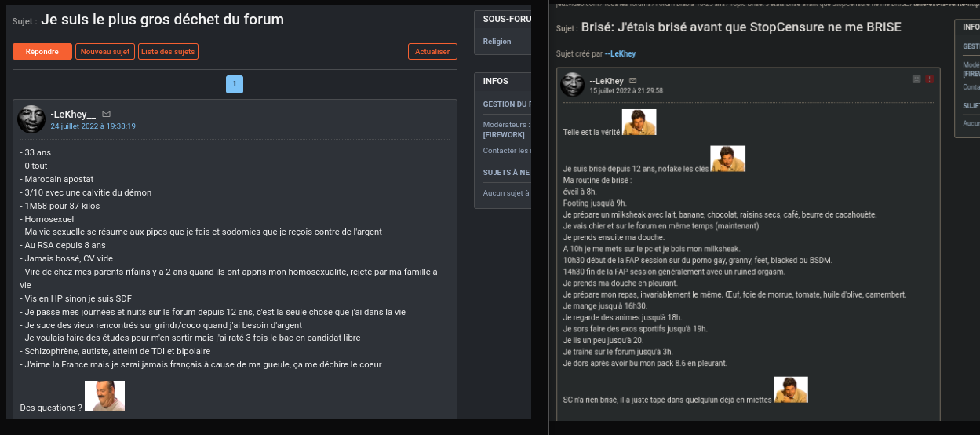Click the envelope icon beside -LeKhey__

point(107,114)
